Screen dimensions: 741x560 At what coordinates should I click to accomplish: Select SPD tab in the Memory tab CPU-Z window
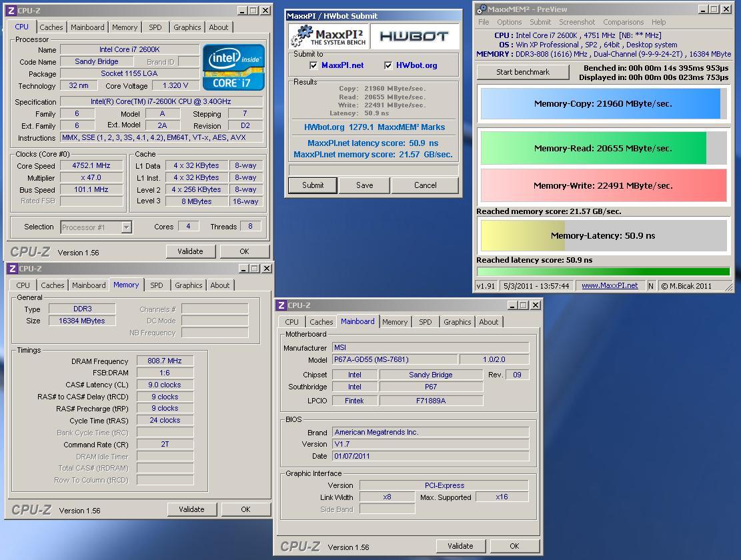157,285
